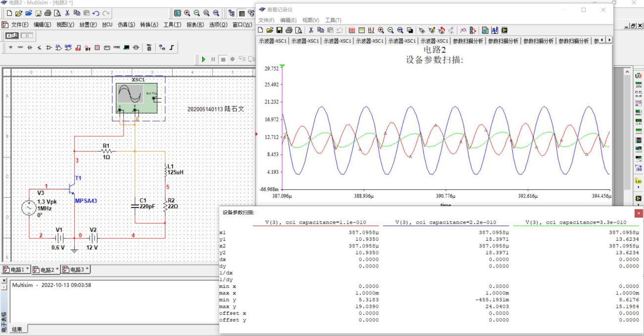Image resolution: width=644 pixels, height=336 pixels.
Task: Click the capacitance=1.1e-010 trace header
Action: tap(315, 222)
